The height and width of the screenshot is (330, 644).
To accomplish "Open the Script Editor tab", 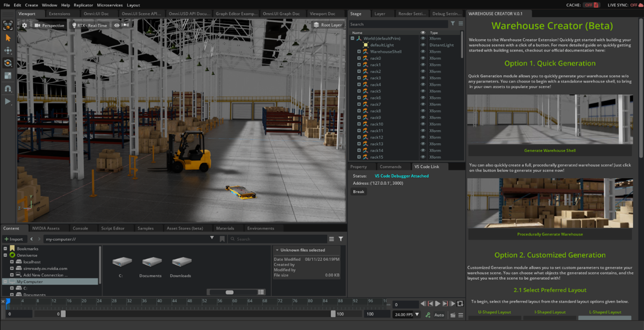I will [x=113, y=228].
